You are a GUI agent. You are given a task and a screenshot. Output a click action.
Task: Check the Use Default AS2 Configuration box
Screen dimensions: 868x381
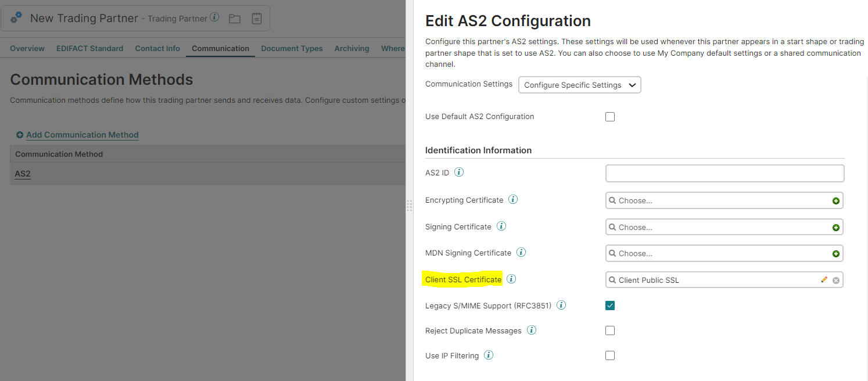tap(609, 116)
